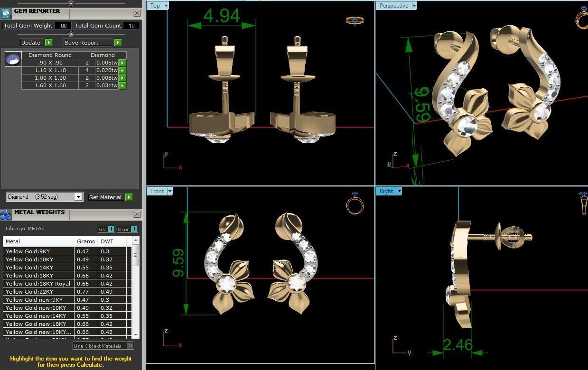Click the ring icon in Front viewport
The width and height of the screenshot is (588, 370).
tap(355, 203)
